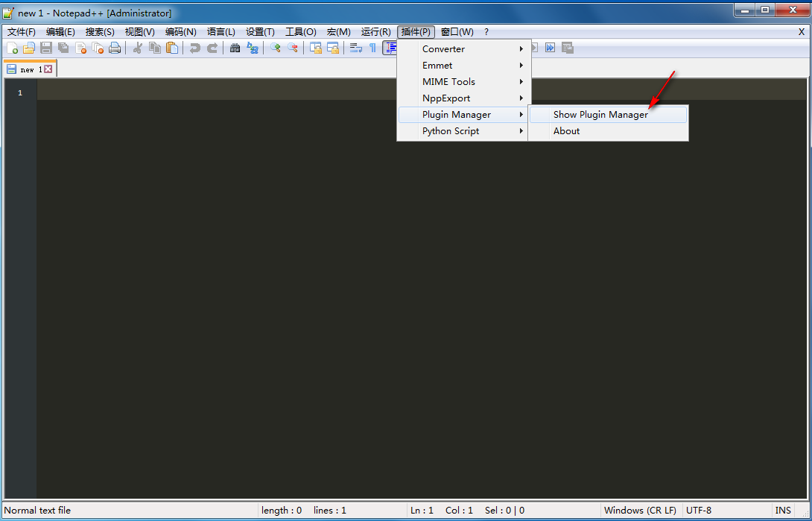The height and width of the screenshot is (521, 812).
Task: Toggle the indent guide toolbar button
Action: click(x=390, y=48)
